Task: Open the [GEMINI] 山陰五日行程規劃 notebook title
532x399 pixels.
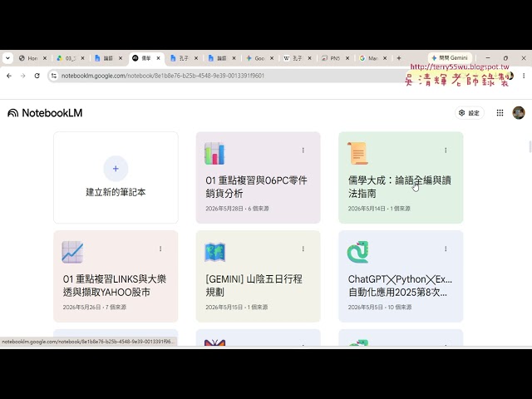Action: click(254, 285)
